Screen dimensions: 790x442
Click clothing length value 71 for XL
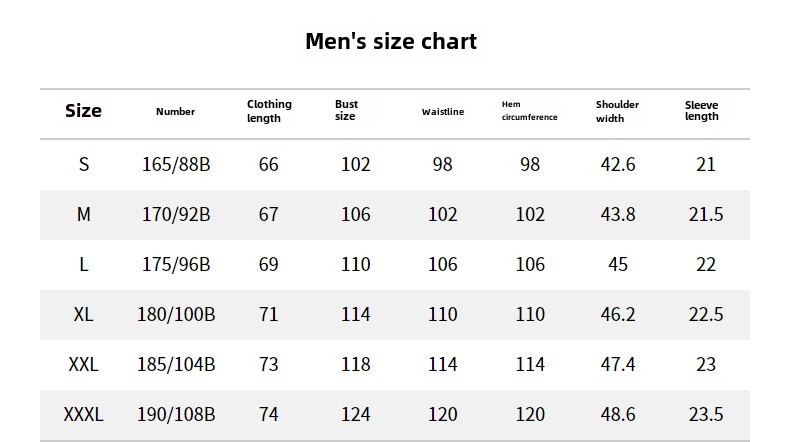(268, 315)
